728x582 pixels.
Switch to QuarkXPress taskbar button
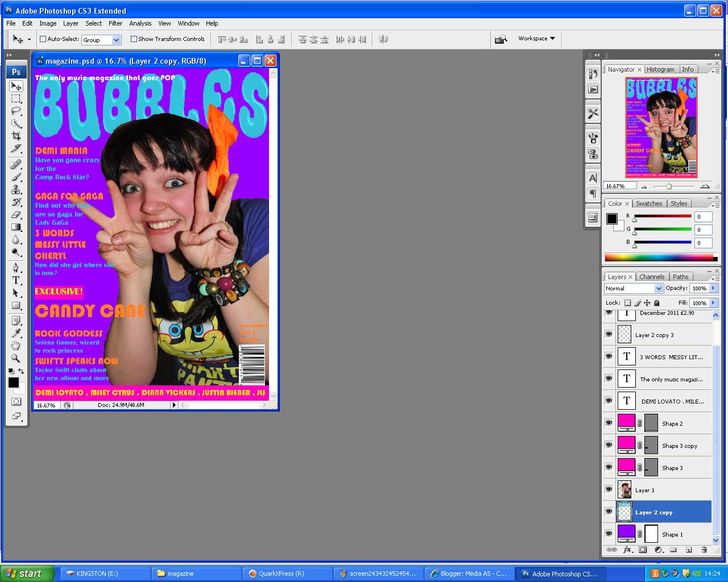tap(288, 573)
